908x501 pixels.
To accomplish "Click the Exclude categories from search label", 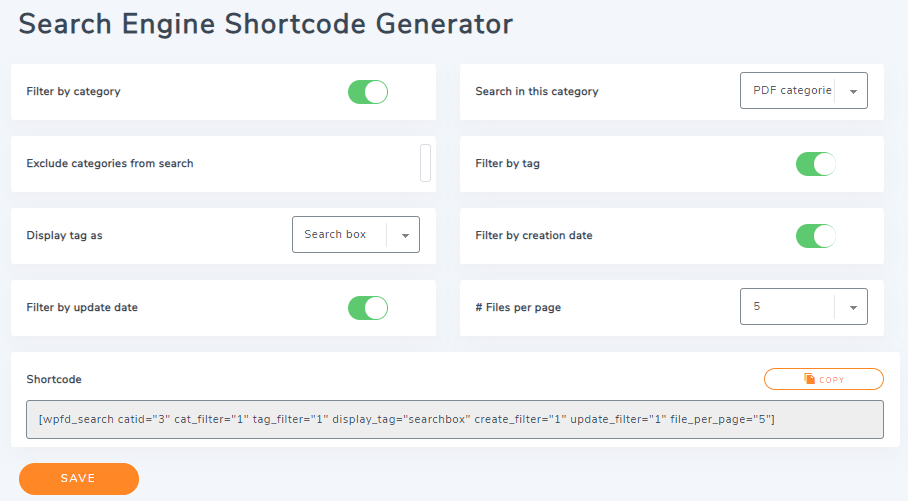I will (110, 164).
